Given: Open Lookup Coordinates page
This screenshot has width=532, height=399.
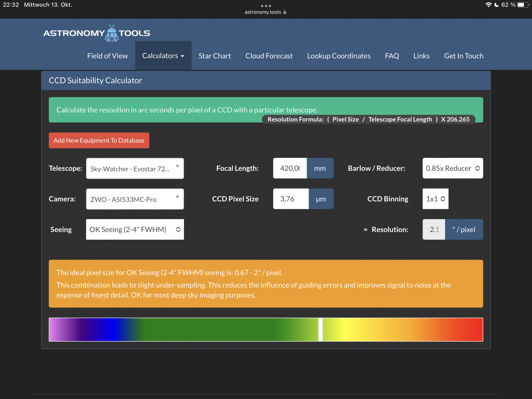Looking at the screenshot, I should pos(339,56).
